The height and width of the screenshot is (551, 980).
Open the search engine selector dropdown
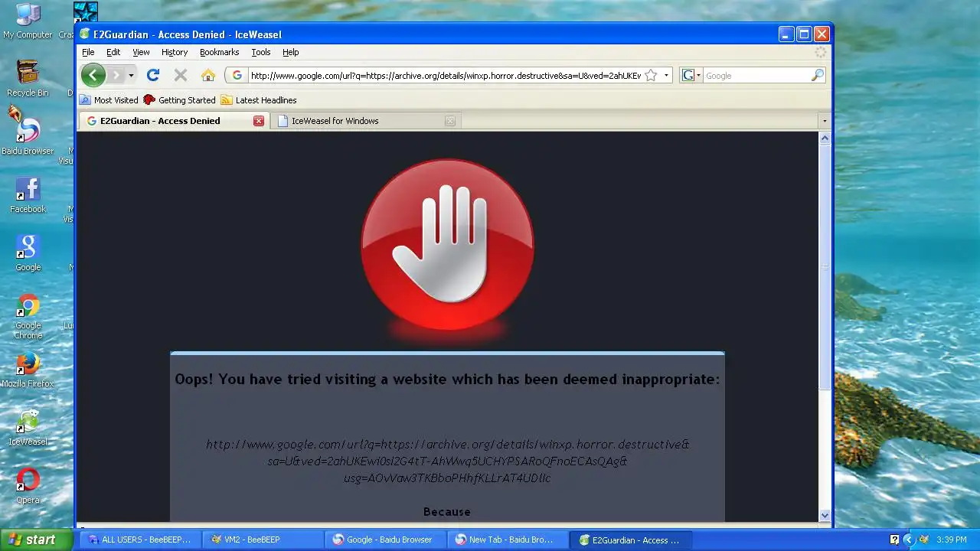pyautogui.click(x=691, y=76)
